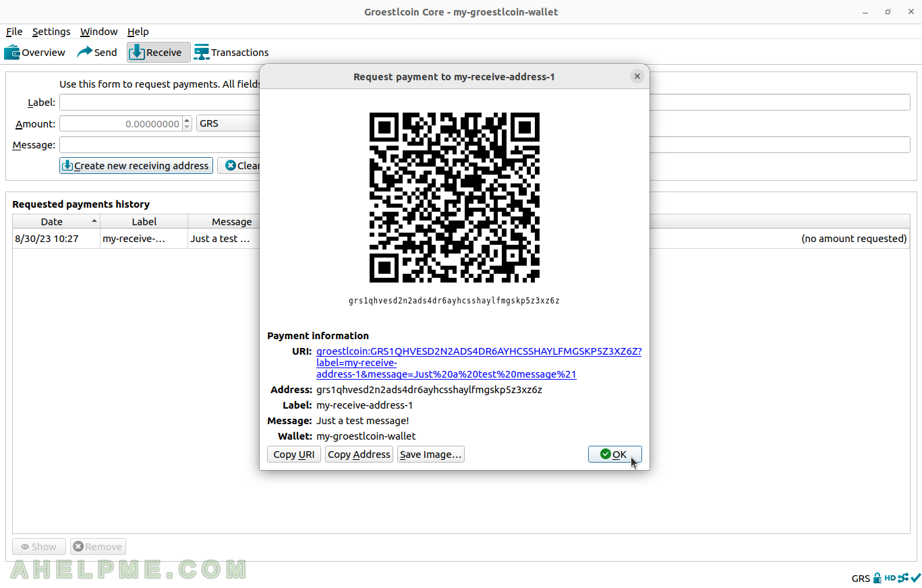
Task: Click the my-receive-… label cell
Action: (144, 239)
